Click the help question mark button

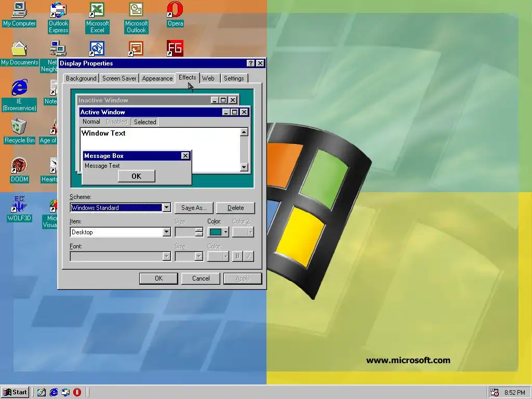tap(250, 63)
